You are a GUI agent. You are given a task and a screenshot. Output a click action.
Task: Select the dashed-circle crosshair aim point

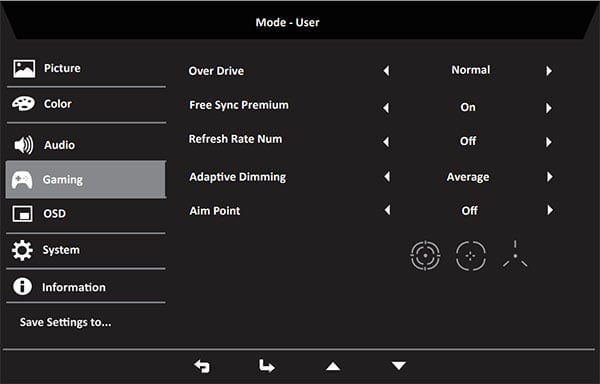471,255
